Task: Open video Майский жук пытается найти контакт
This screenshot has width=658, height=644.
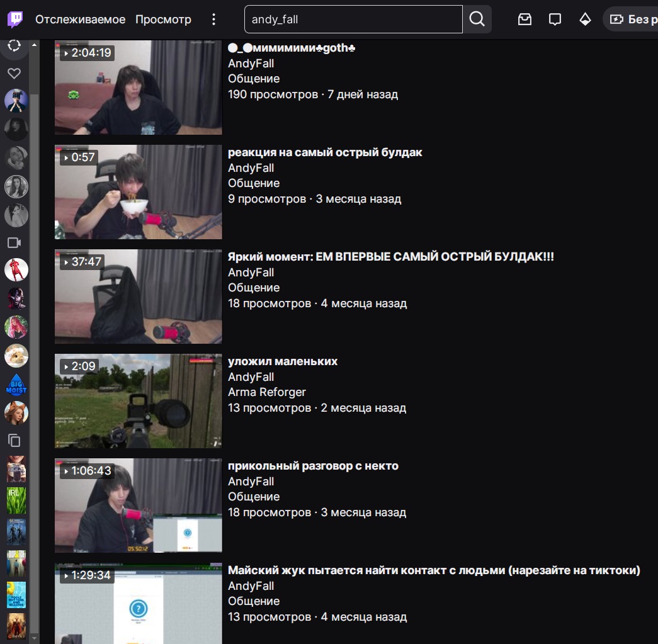Action: (434, 570)
